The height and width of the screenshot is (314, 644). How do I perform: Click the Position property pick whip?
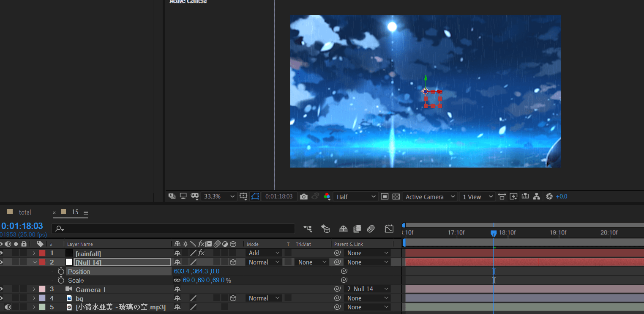coord(344,271)
